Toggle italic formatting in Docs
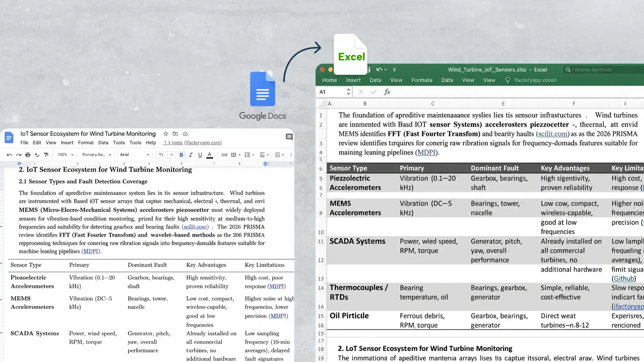Screen dimensions: 644x362 point(191,155)
